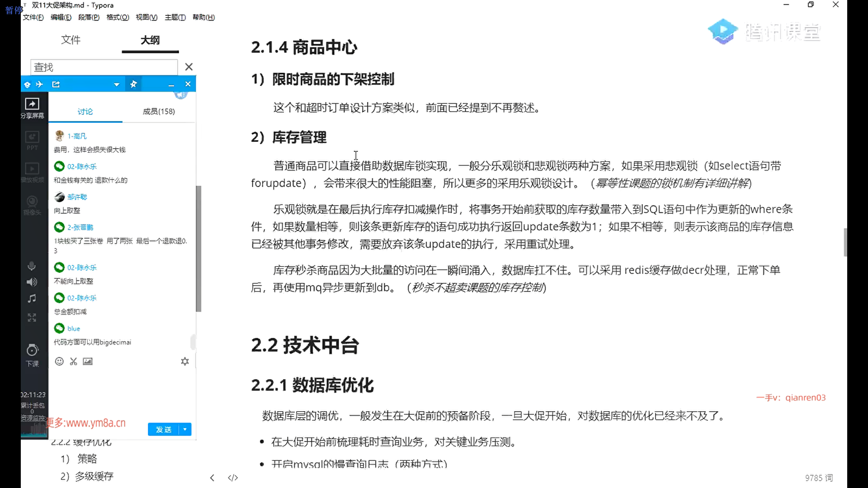Click the 查找 search input field
868x488 pixels.
(x=104, y=67)
